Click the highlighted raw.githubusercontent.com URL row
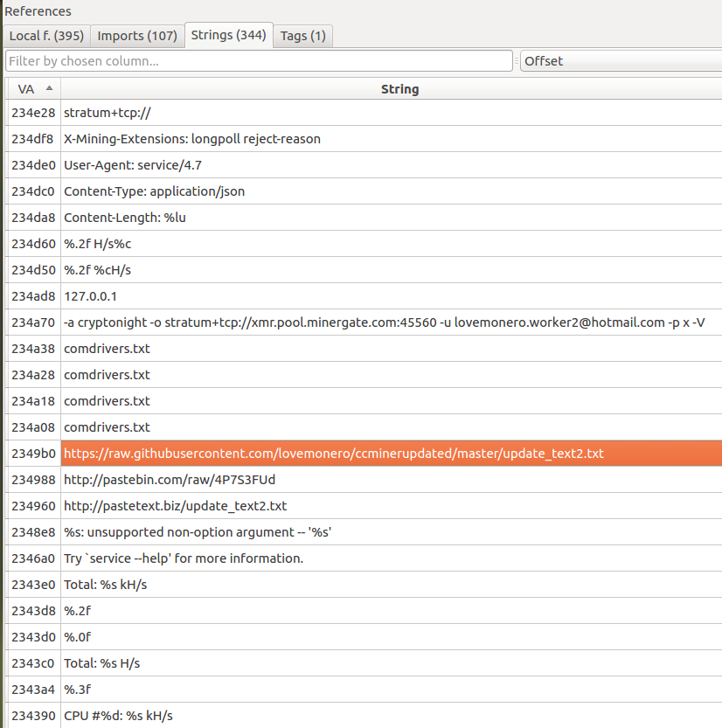722x728 pixels. click(333, 454)
